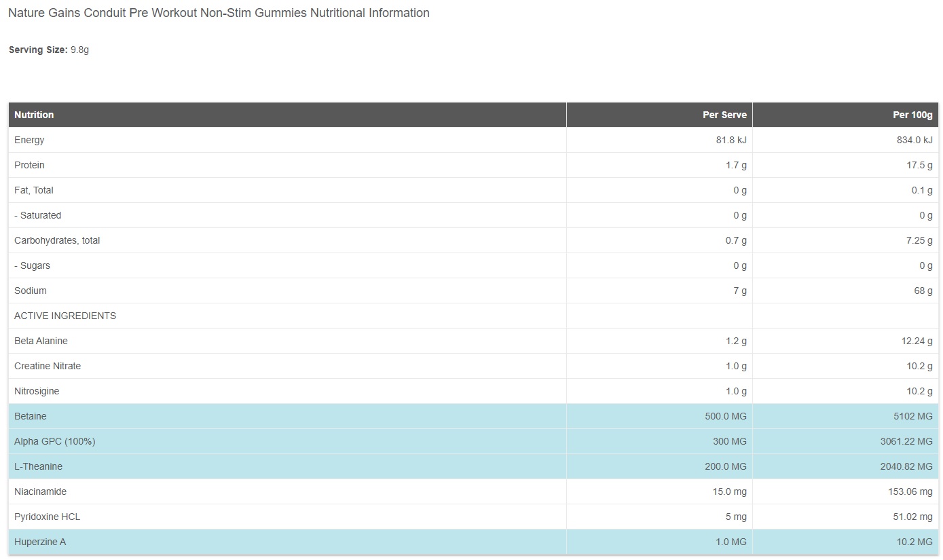Click the 1.2 g Beta Alanine value
The image size is (943, 560).
[736, 341]
